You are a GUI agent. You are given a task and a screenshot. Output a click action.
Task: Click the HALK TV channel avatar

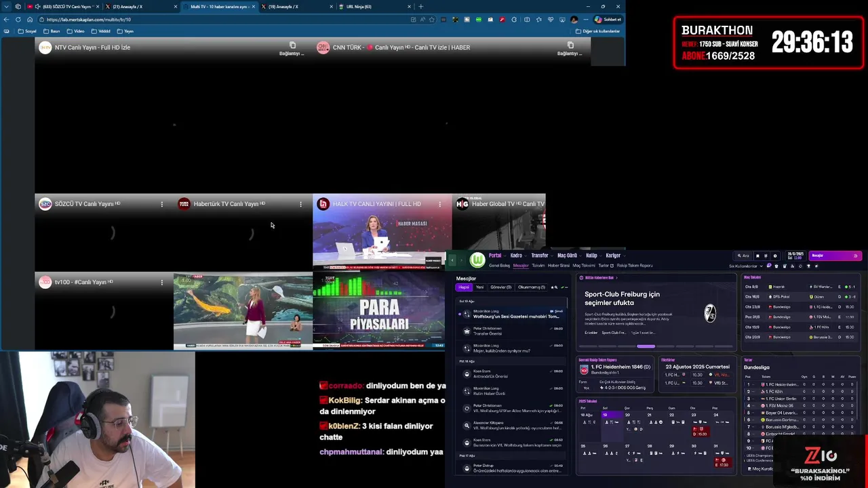point(323,204)
